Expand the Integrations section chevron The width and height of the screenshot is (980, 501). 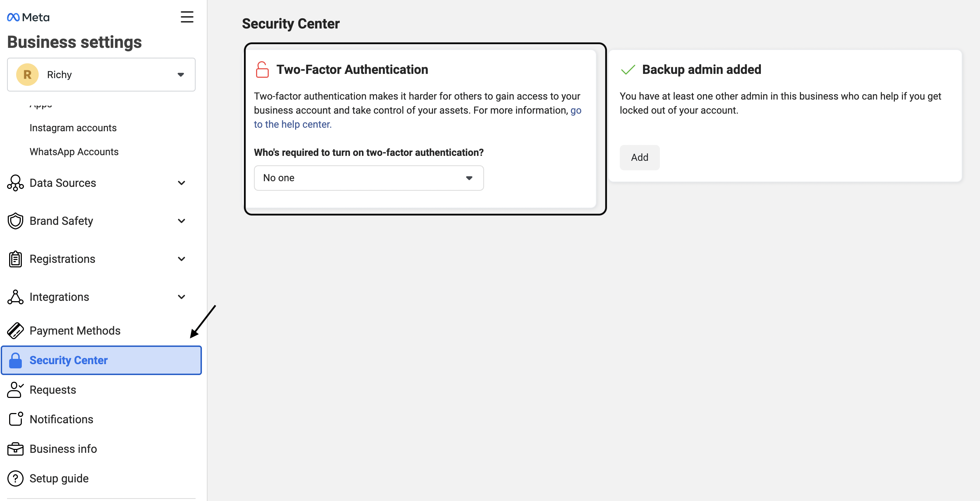click(182, 297)
